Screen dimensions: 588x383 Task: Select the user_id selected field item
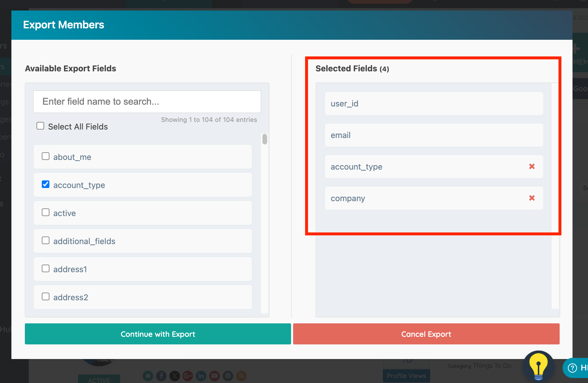click(434, 103)
